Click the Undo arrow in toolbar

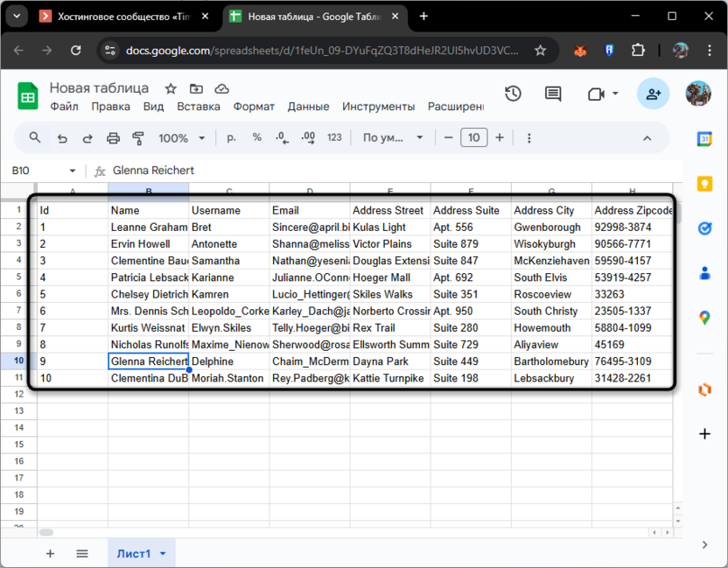tap(62, 138)
